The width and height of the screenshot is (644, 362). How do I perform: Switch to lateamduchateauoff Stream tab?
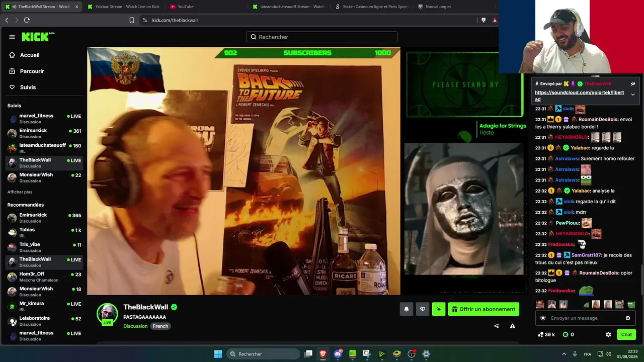pyautogui.click(x=289, y=7)
